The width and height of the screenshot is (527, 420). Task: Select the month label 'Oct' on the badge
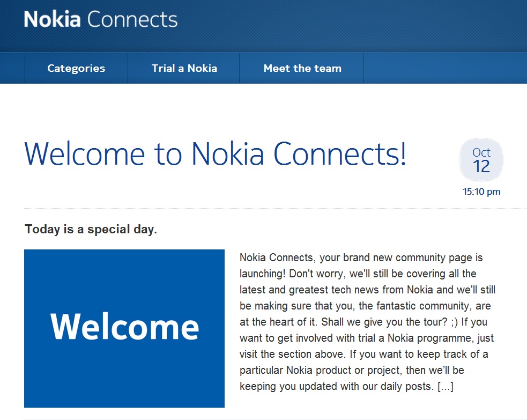click(481, 152)
